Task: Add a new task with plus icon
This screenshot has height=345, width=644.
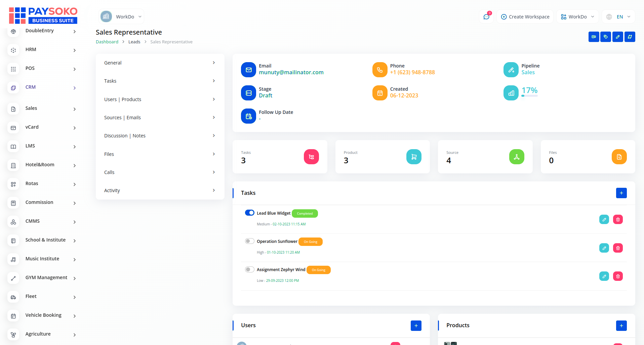Action: [x=621, y=193]
